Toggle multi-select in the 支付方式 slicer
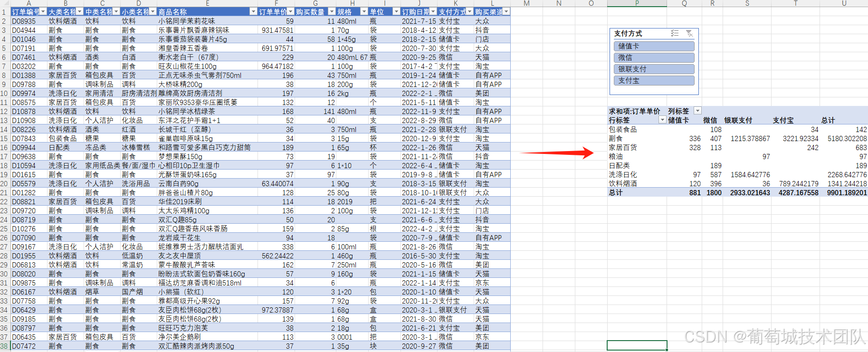This screenshot has width=868, height=352. point(674,33)
